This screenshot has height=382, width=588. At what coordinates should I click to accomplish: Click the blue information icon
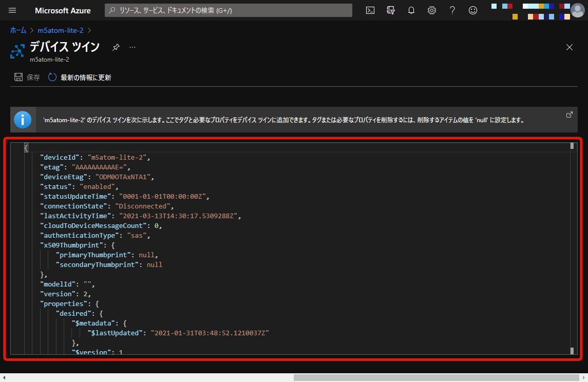pyautogui.click(x=23, y=120)
